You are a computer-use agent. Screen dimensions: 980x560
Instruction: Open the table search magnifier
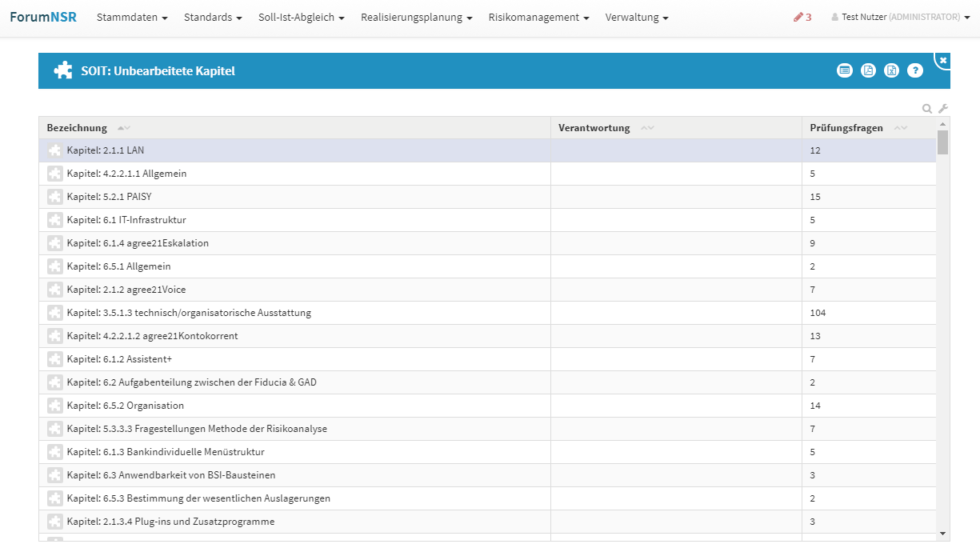coord(927,109)
